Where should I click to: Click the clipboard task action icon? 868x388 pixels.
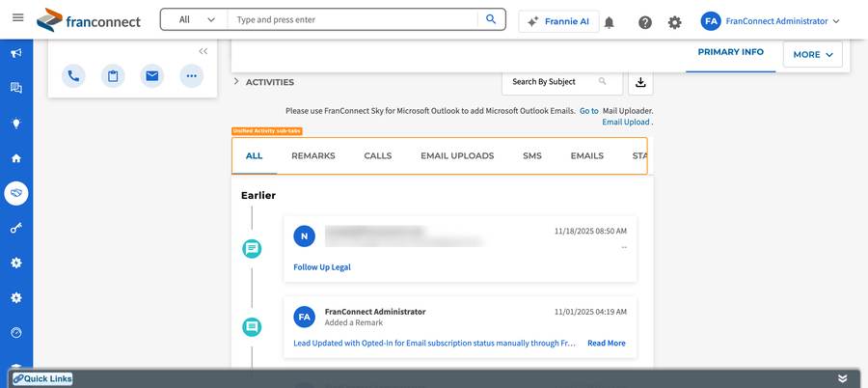(x=113, y=76)
